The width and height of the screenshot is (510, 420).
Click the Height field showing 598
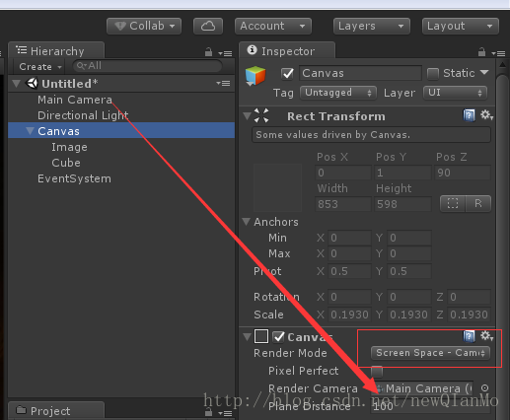402,204
